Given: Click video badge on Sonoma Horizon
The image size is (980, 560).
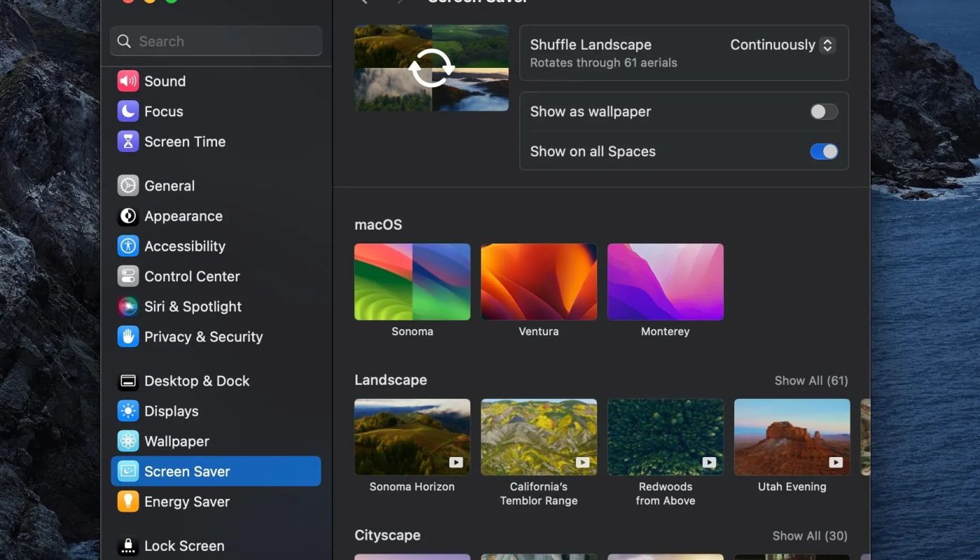Looking at the screenshot, I should click(x=456, y=462).
